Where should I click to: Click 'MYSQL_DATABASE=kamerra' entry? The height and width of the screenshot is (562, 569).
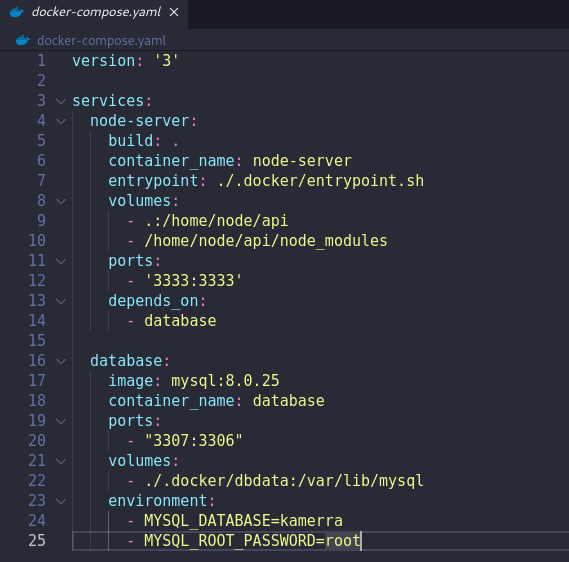[x=243, y=521]
